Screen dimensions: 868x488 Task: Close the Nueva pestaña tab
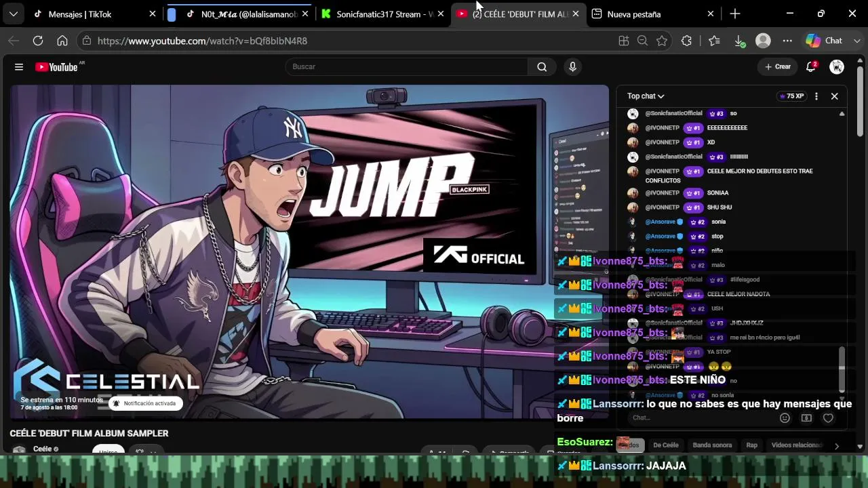(711, 14)
